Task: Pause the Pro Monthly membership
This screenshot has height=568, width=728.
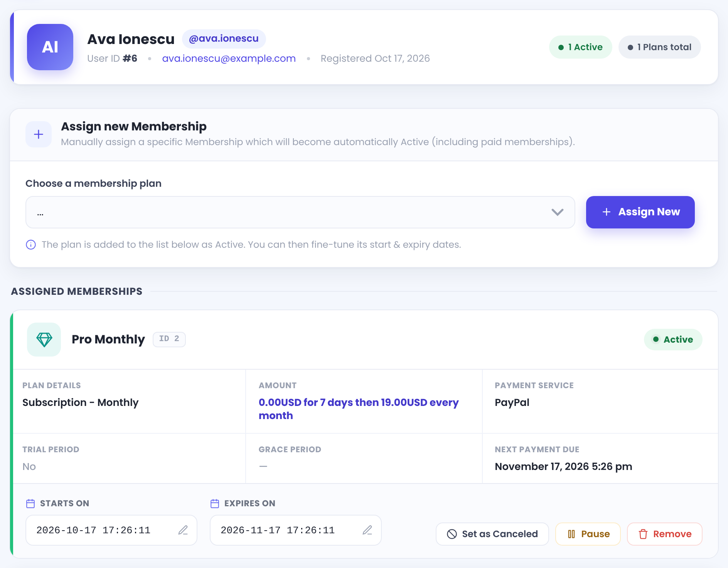Action: pos(588,534)
